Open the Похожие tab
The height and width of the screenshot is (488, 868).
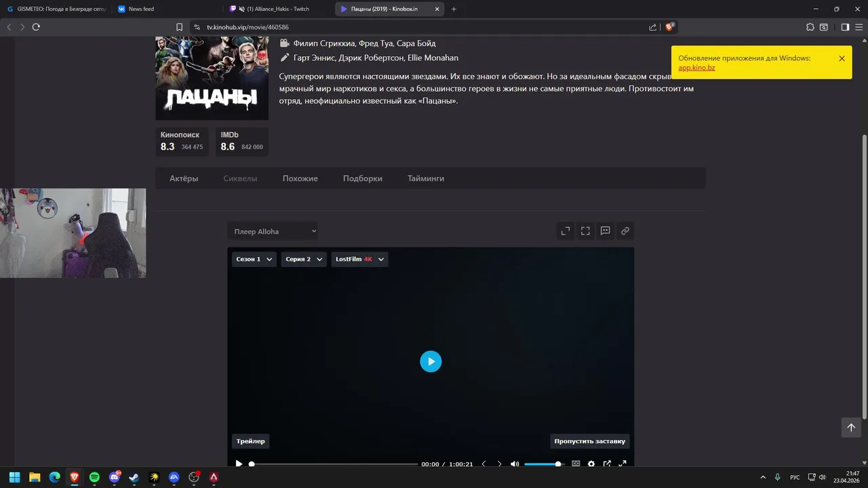pyautogui.click(x=300, y=178)
